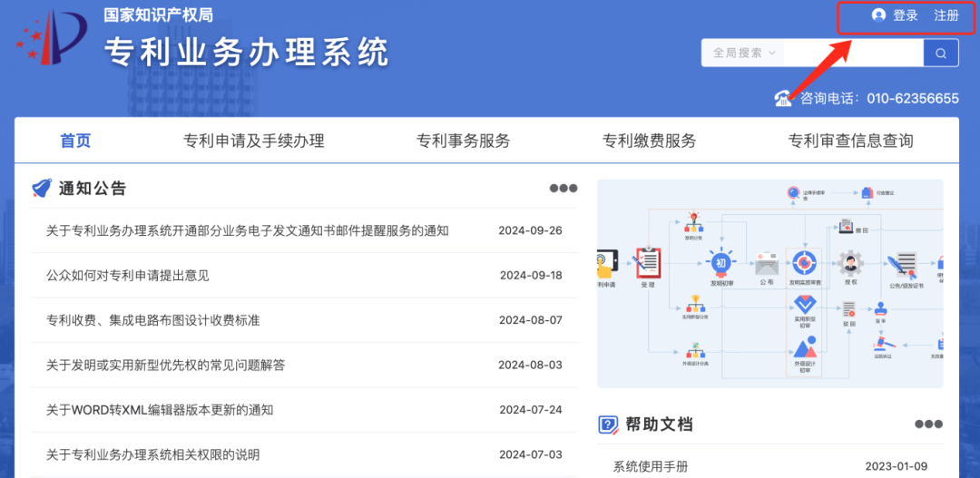Select the 专利审查信息查询 tab
980x478 pixels.
coord(850,141)
